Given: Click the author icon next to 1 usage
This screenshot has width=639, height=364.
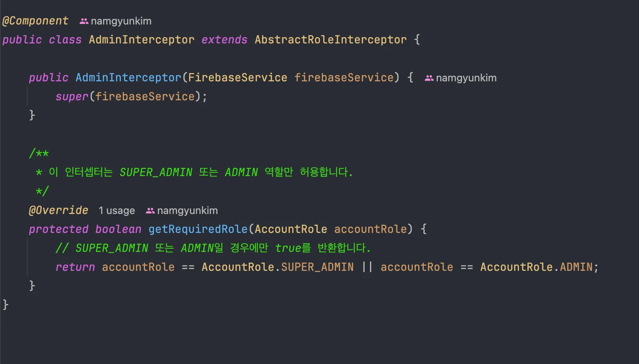Looking at the screenshot, I should coord(150,211).
